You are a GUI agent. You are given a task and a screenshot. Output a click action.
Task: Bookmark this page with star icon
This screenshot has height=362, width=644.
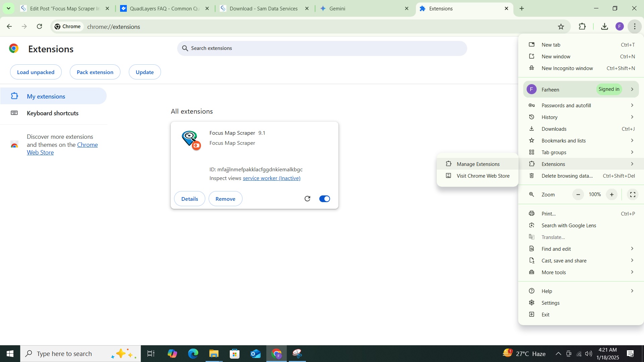[561, 26]
